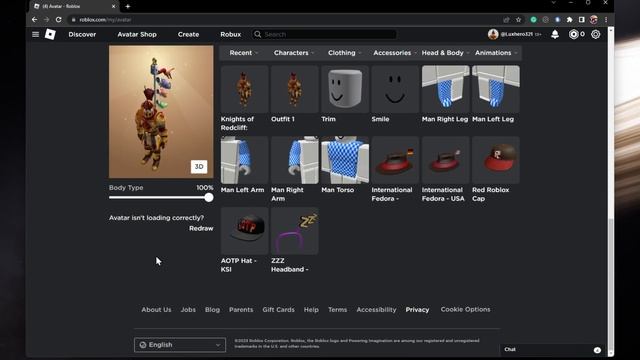640x360 pixels.
Task: Toggle the 3D avatar view
Action: pos(199,167)
